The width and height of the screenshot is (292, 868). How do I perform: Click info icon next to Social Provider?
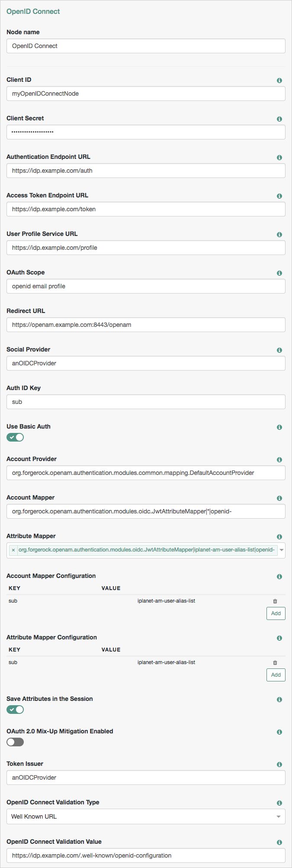pos(279,350)
